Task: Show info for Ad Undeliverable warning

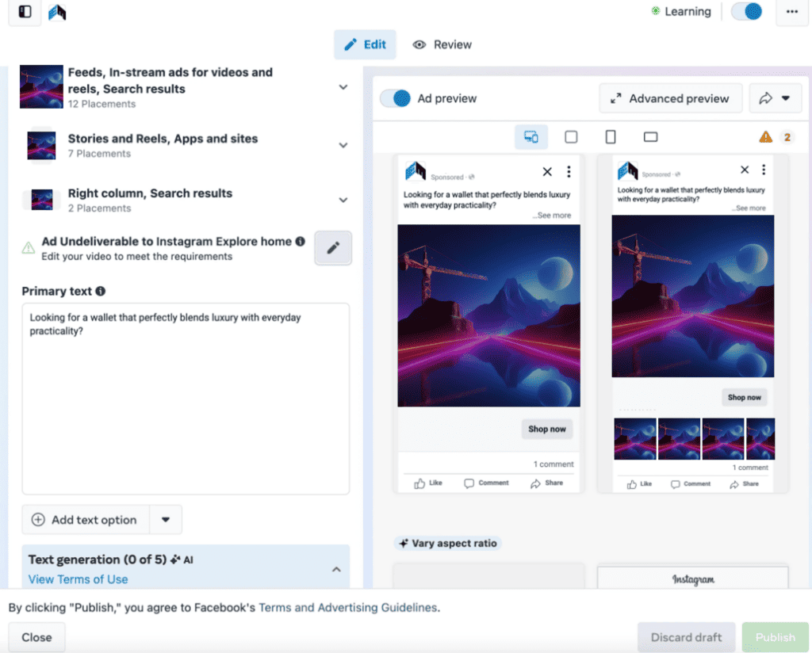Action: coord(300,241)
